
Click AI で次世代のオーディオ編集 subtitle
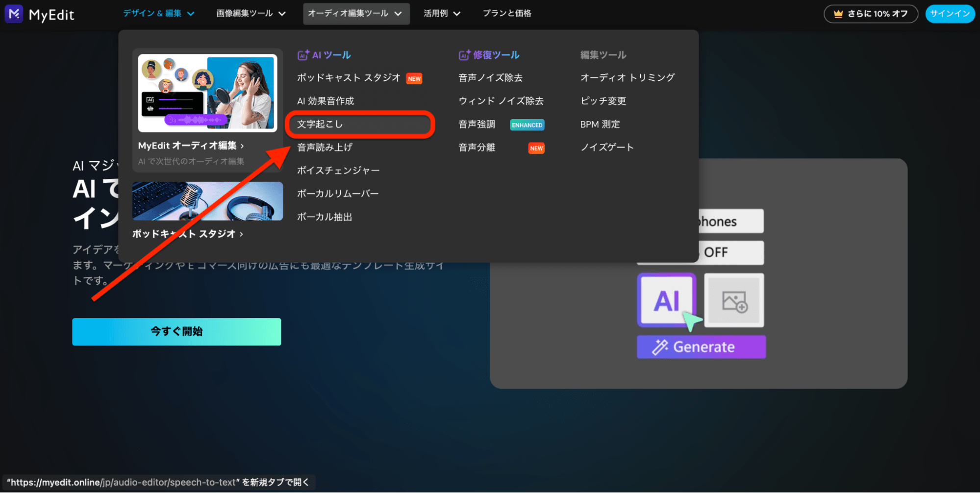(191, 161)
